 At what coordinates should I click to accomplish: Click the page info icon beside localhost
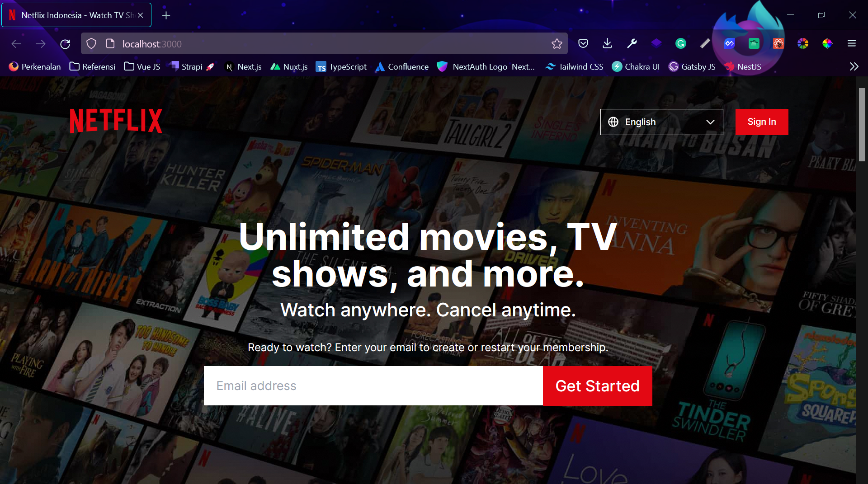(x=110, y=44)
